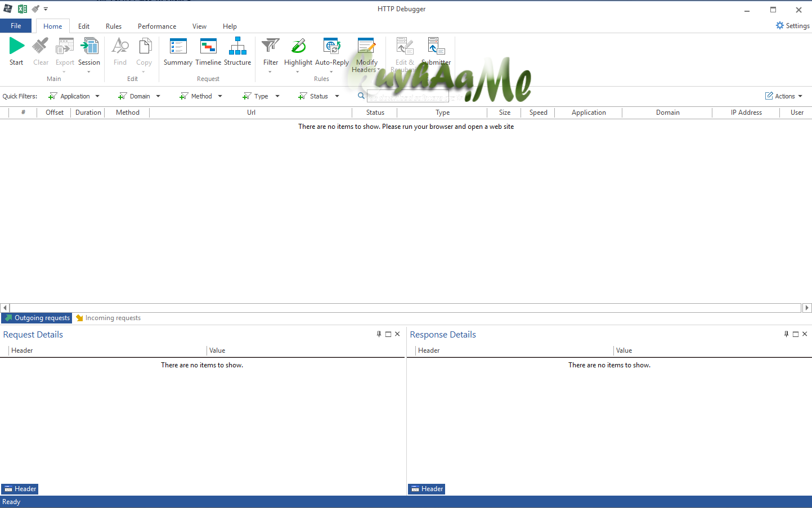
Task: Close the Response Details panel
Action: click(805, 334)
